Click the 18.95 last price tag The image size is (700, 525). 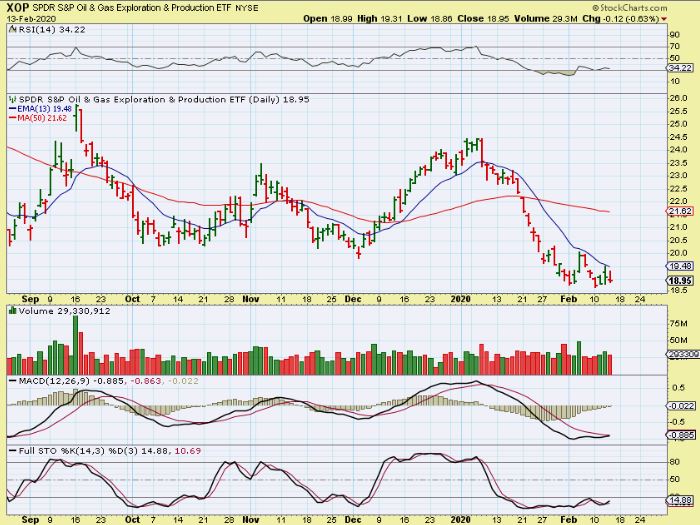point(680,281)
